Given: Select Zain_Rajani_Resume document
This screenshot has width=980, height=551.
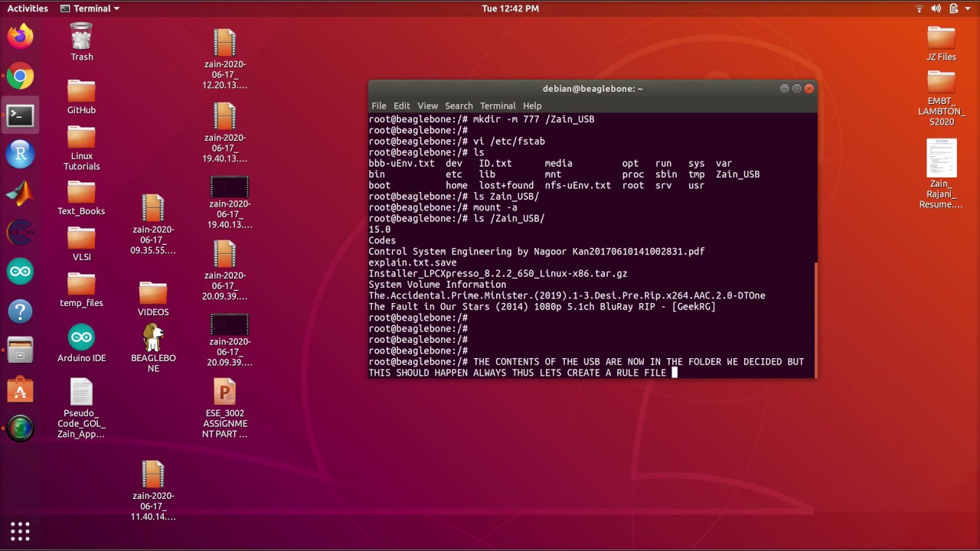Looking at the screenshot, I should point(941,174).
